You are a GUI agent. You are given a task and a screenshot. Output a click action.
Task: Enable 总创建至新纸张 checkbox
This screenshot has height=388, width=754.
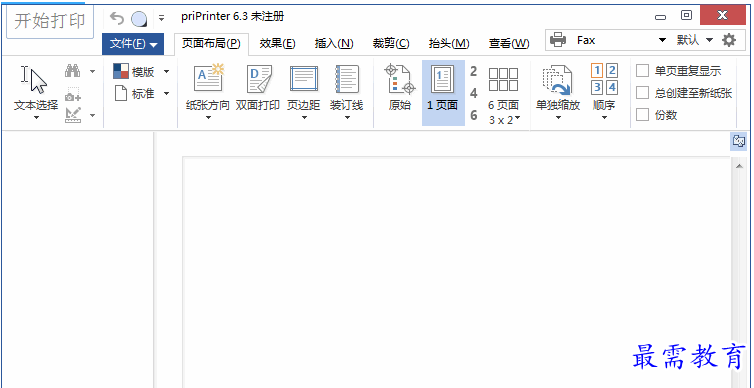[x=642, y=93]
